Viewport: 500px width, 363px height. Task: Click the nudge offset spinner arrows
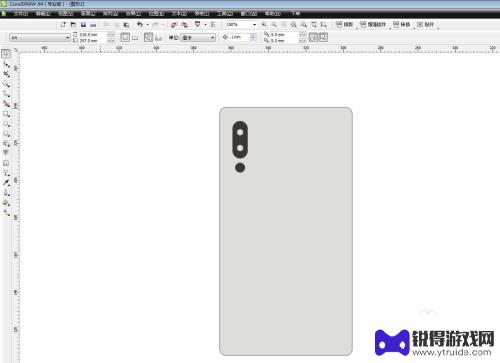point(253,37)
